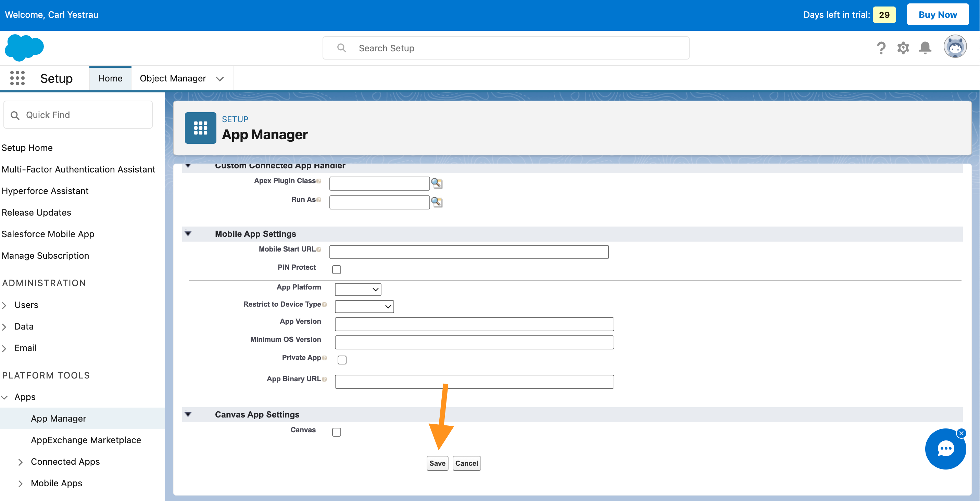Click in the Search Setup field
This screenshot has width=980, height=501.
tap(506, 48)
